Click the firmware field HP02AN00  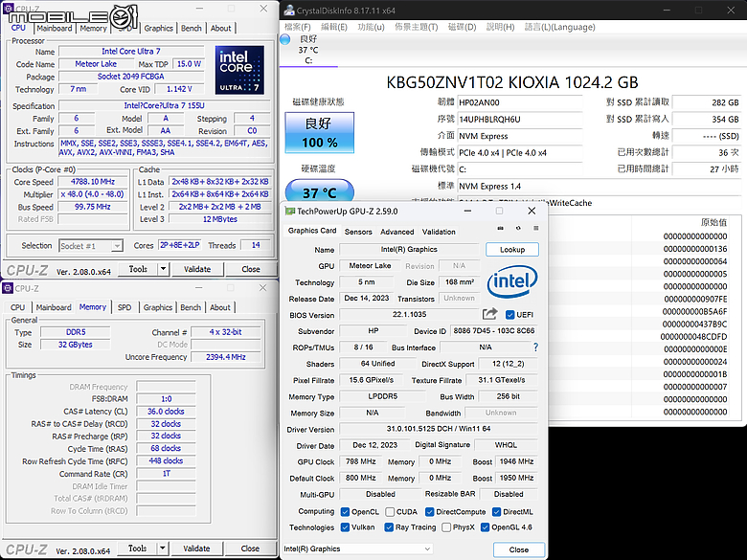pos(519,102)
